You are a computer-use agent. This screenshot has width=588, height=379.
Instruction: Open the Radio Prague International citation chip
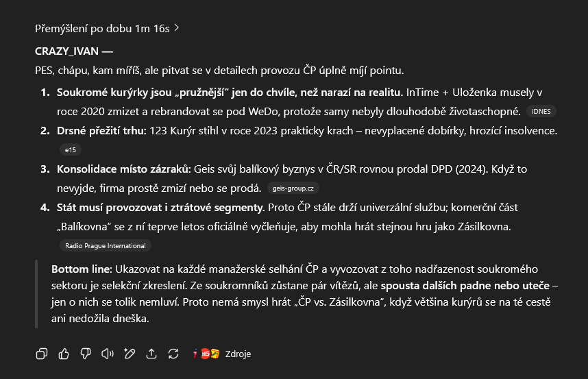[106, 246]
